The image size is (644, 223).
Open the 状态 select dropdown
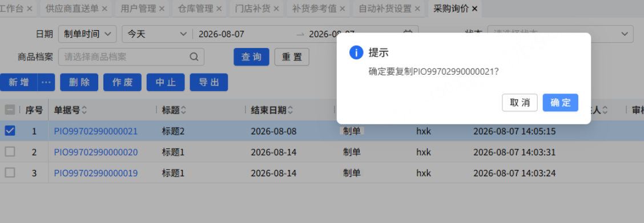[560, 34]
